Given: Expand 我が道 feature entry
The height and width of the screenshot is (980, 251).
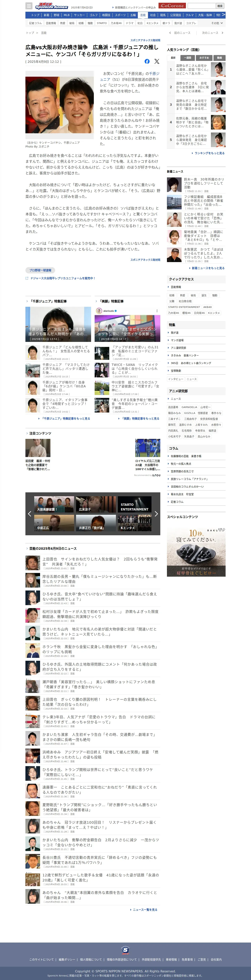Looking at the screenshot, I should 196,333.
